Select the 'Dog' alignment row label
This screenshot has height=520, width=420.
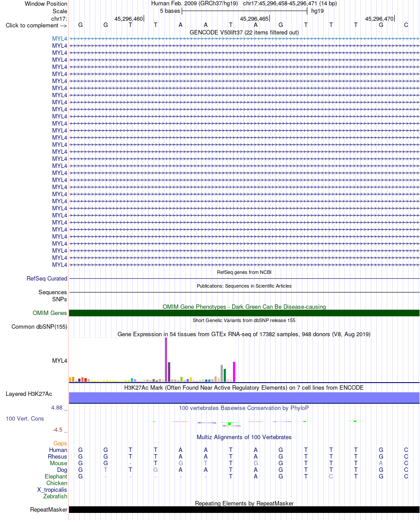[x=62, y=470]
